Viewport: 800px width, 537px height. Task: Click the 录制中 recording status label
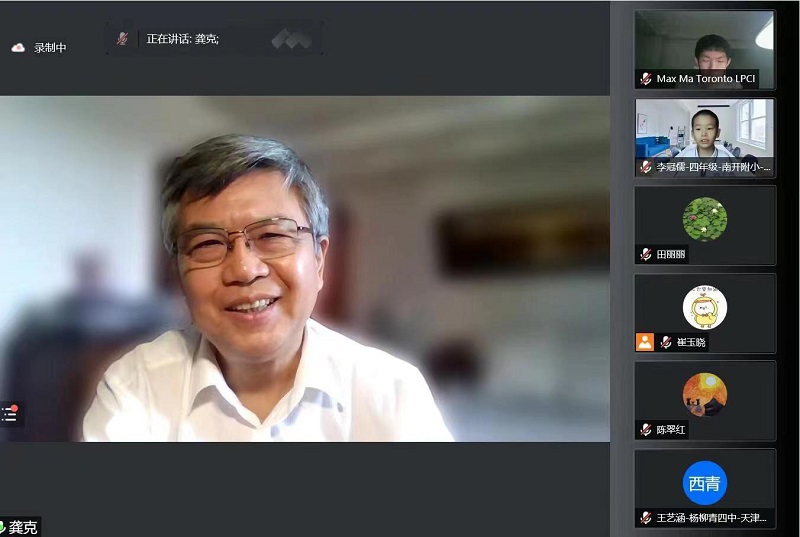(50, 47)
